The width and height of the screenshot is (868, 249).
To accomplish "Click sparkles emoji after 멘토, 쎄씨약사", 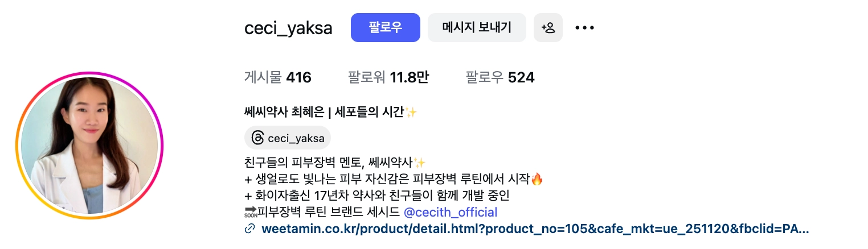I will 420,162.
